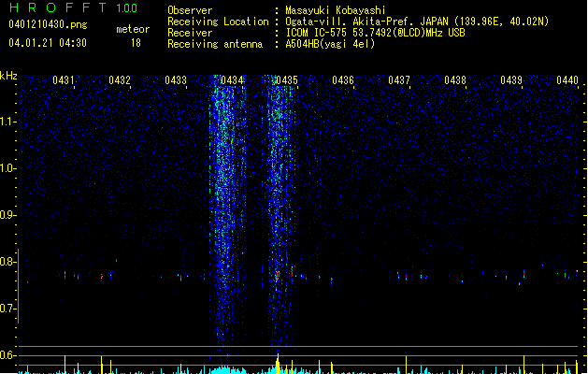588x374 pixels.
Task: Click the 0.7 kHz axis label
Action: pos(7,309)
